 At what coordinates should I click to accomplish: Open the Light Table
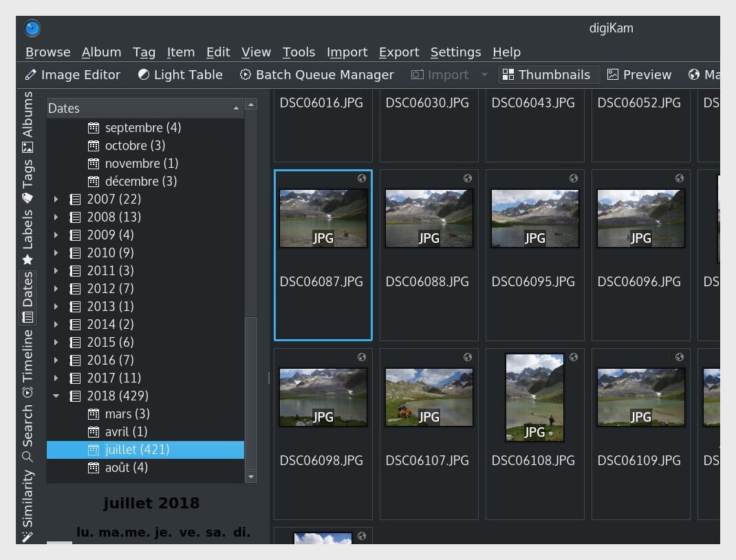click(x=180, y=74)
